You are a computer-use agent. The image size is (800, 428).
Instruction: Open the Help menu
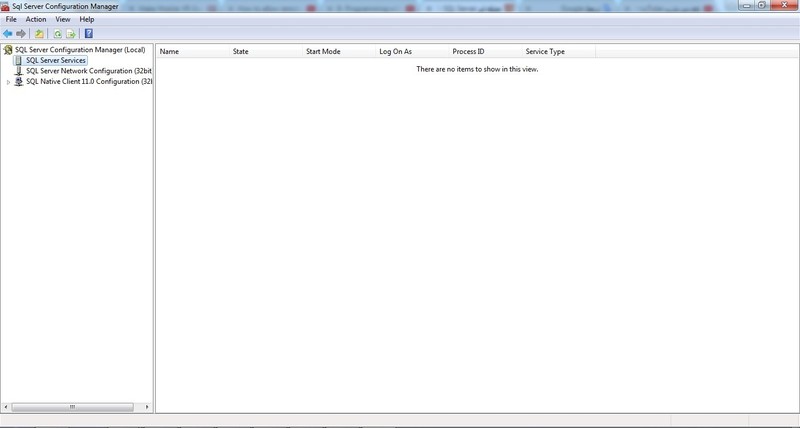point(87,19)
